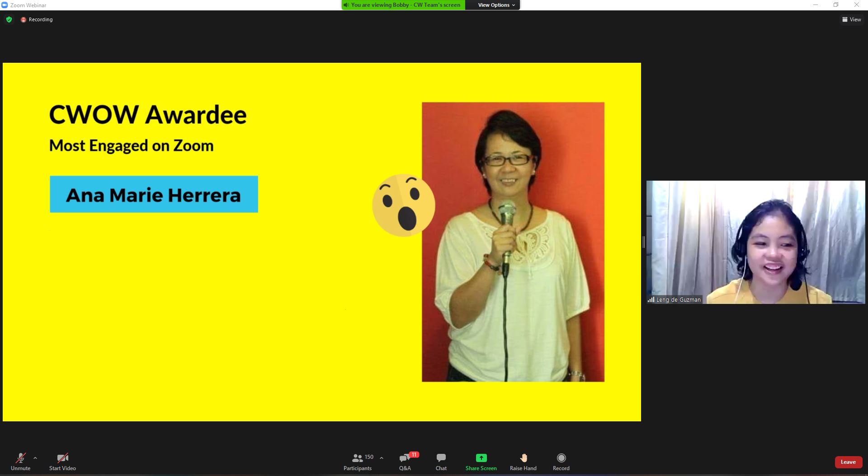This screenshot has width=868, height=476.
Task: Open the Q&A panel
Action: (405, 462)
